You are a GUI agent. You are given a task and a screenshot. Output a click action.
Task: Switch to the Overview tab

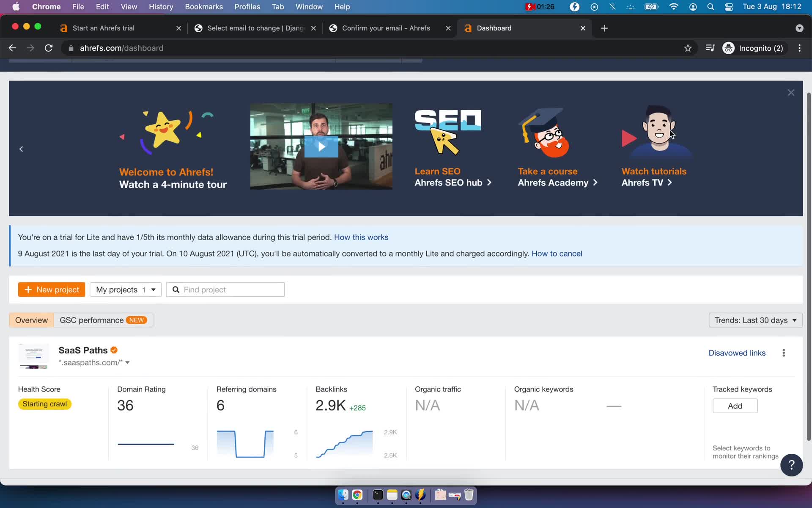click(32, 320)
